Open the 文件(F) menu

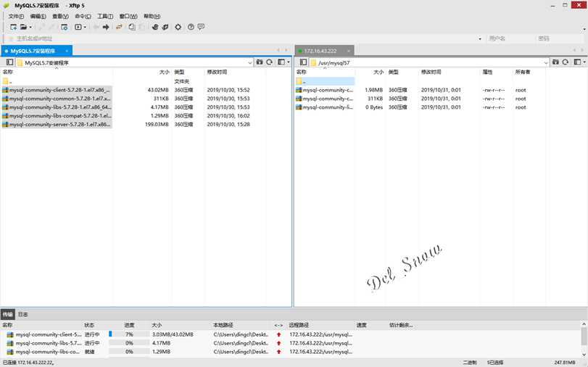(16, 16)
